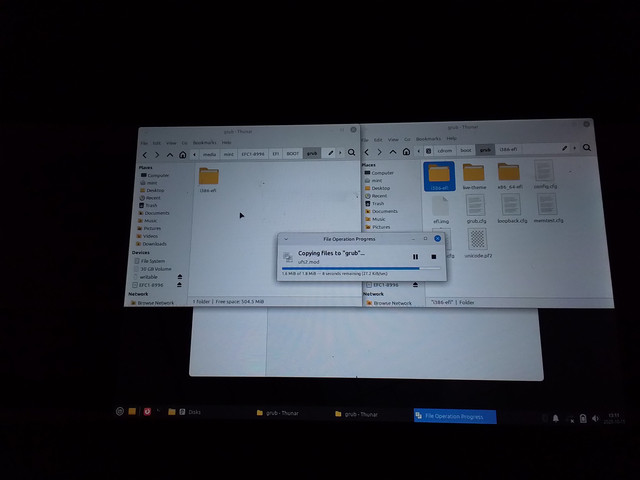Image resolution: width=640 pixels, height=480 pixels.
Task: Open Disks from the taskbar
Action: click(190, 412)
